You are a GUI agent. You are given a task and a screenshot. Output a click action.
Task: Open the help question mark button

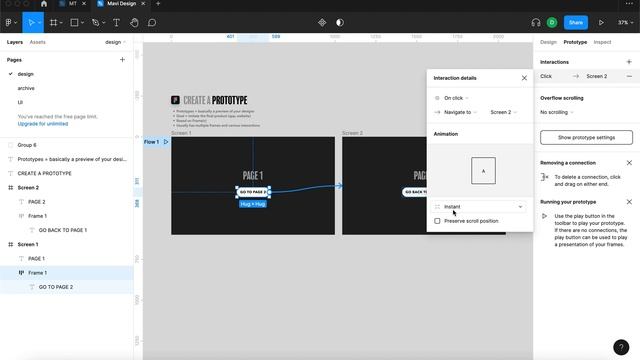621,347
